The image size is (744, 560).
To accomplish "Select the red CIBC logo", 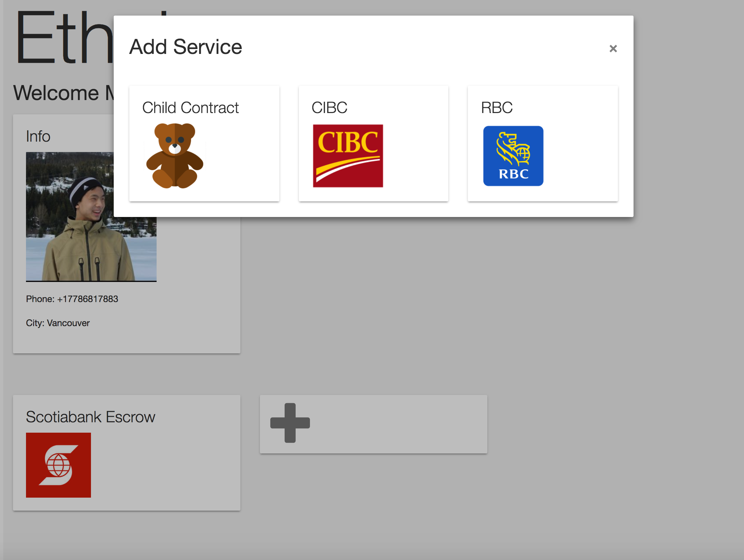I will pos(348,156).
